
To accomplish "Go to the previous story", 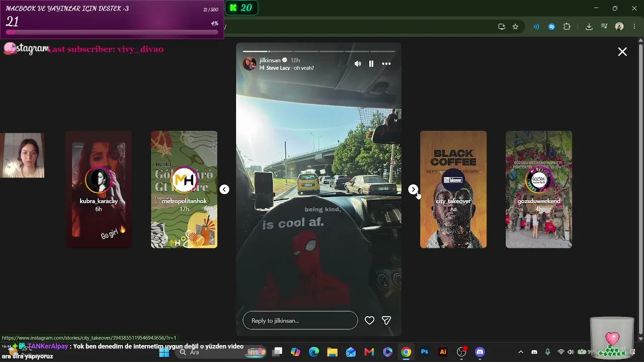I will (x=224, y=190).
